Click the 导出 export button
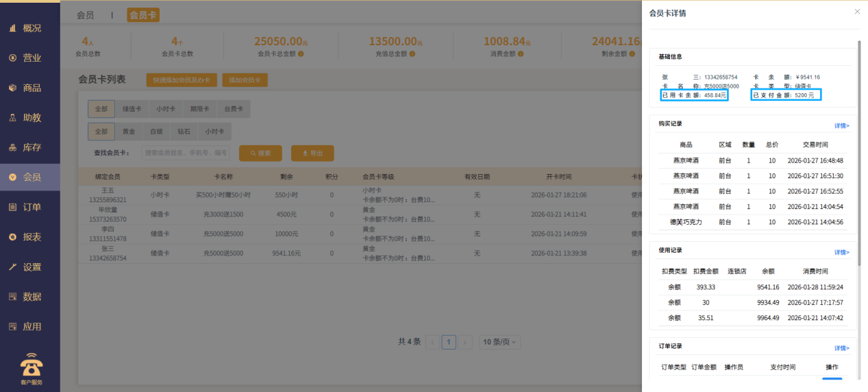This screenshot has width=868, height=392. point(313,154)
